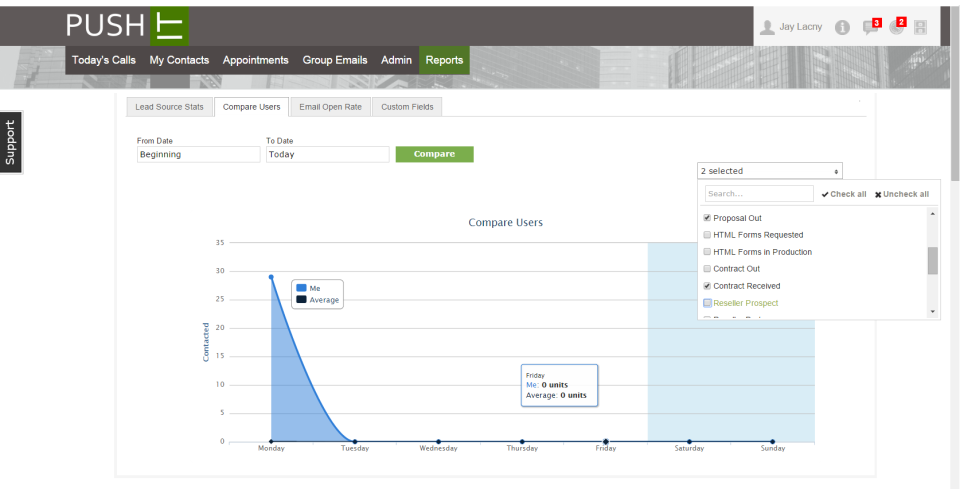Open My Contacts menu
Image resolution: width=960 pixels, height=489 pixels.
179,60
